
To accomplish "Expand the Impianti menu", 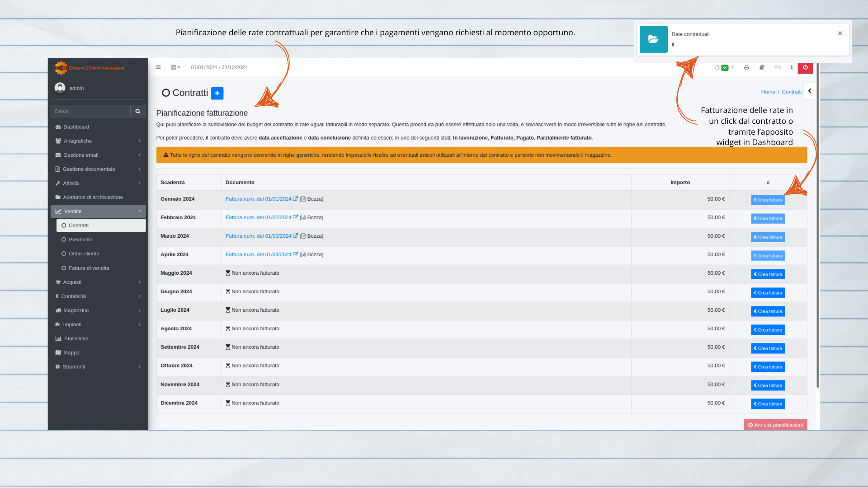I will coord(98,324).
